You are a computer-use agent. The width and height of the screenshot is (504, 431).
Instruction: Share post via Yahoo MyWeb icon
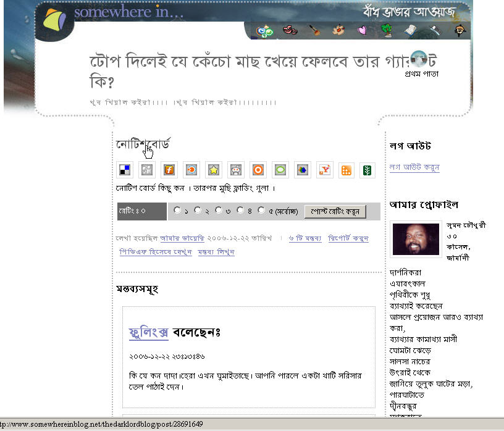point(325,170)
